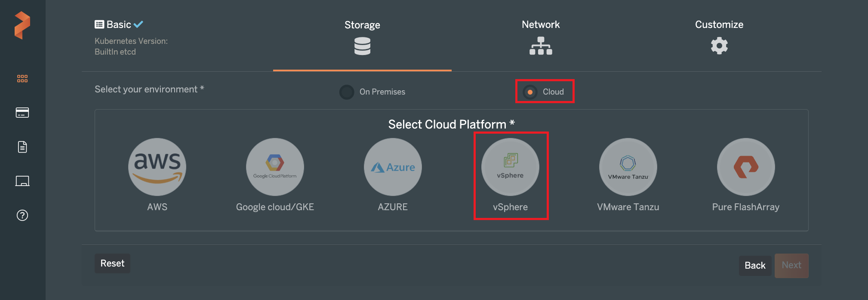The height and width of the screenshot is (300, 868).
Task: Open the credit card billing icon
Action: [22, 113]
